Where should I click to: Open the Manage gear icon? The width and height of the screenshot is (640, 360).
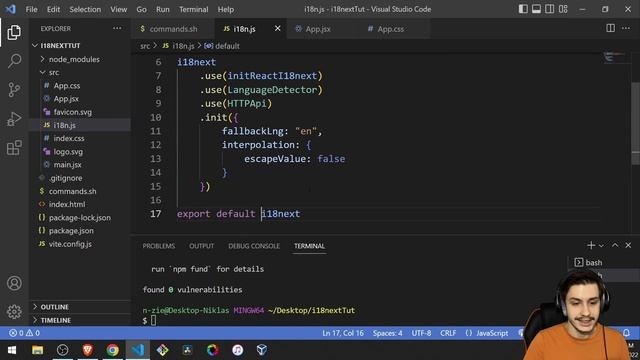point(14,311)
